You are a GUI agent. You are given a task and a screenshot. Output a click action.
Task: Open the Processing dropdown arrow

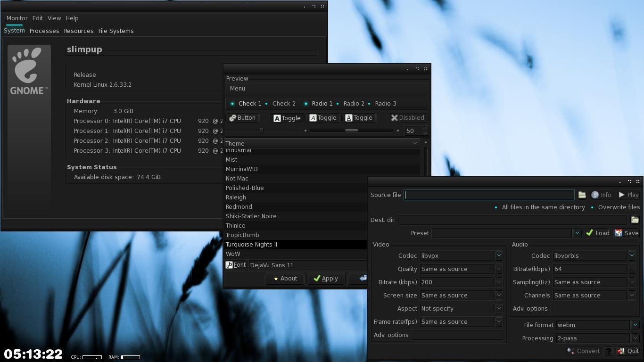(635, 338)
